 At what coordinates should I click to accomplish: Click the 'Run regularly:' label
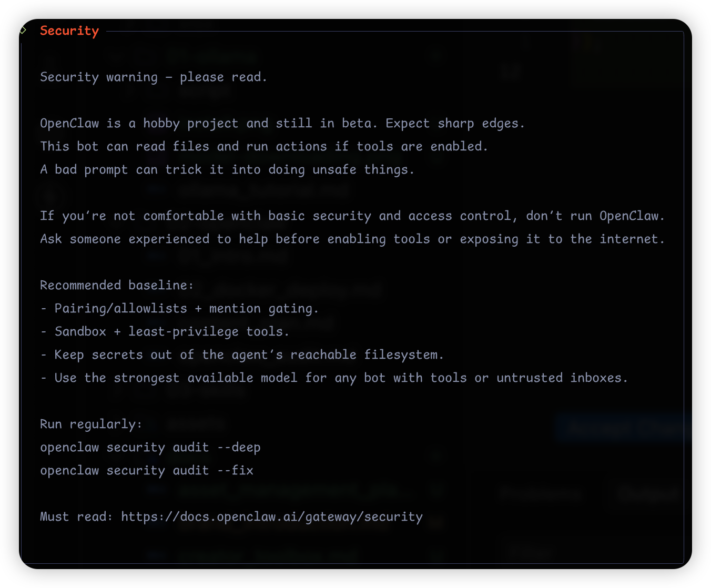pyautogui.click(x=91, y=424)
